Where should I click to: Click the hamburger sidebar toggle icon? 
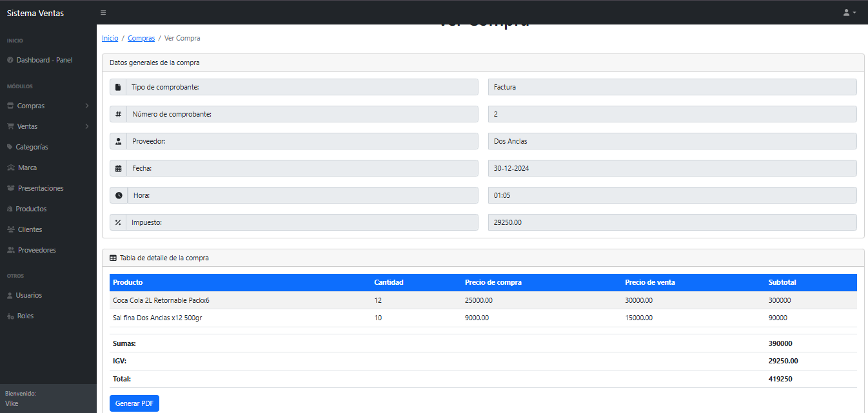tap(103, 13)
